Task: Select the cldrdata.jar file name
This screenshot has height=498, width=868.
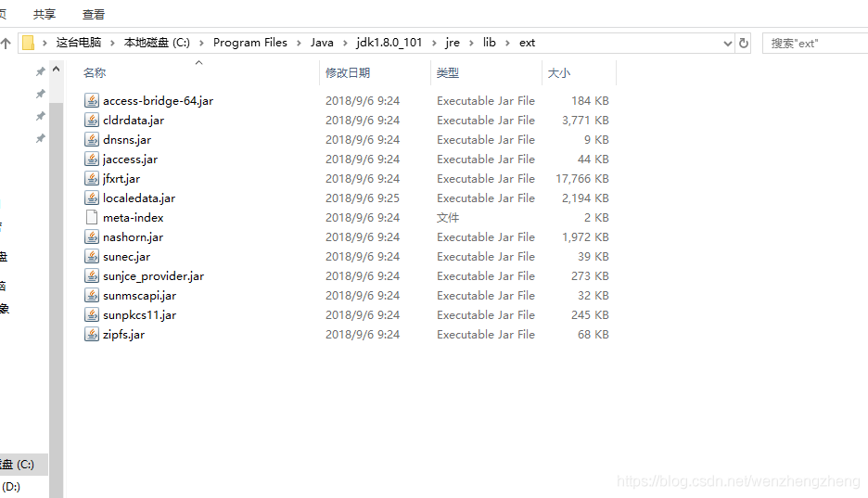Action: pos(134,120)
